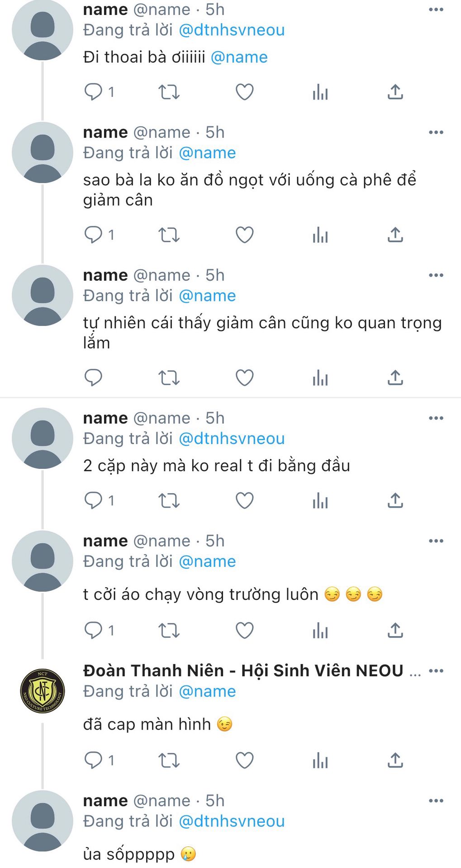Open avatar of the "ủa sốppppp" tweet author
The height and width of the screenshot is (868, 461).
click(43, 821)
